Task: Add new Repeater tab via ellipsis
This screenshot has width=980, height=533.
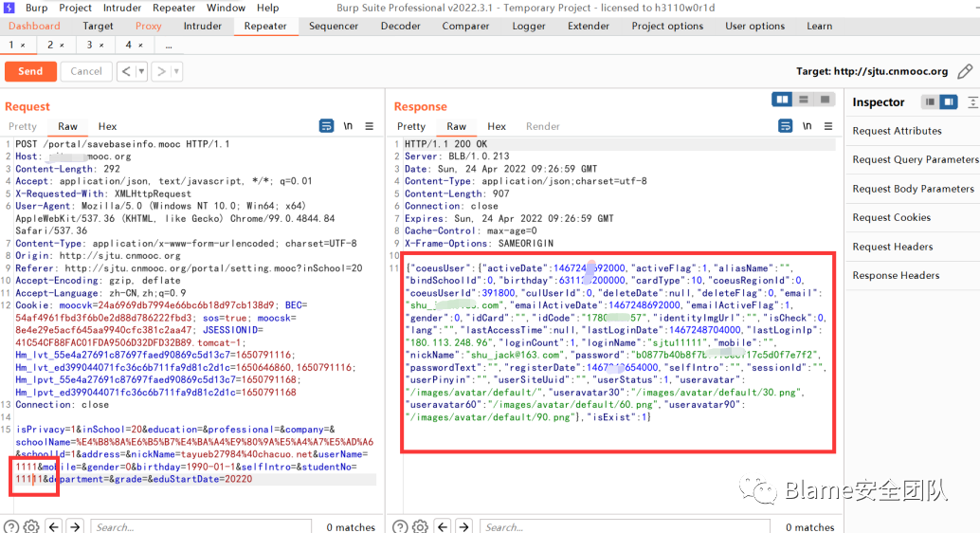Action: [169, 45]
